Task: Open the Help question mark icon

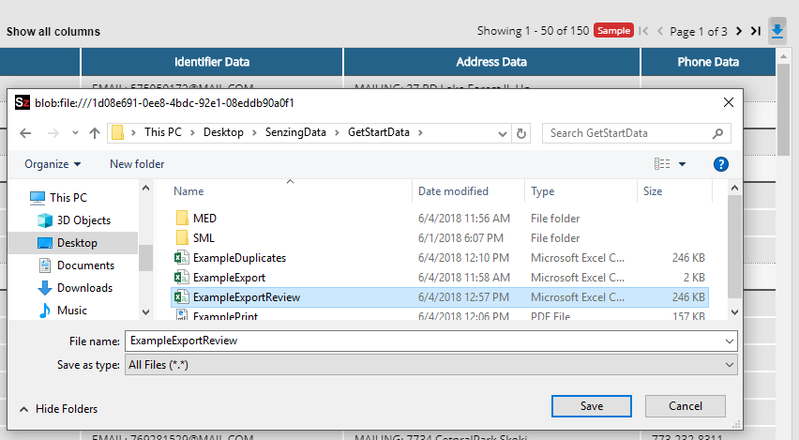Action: click(720, 164)
